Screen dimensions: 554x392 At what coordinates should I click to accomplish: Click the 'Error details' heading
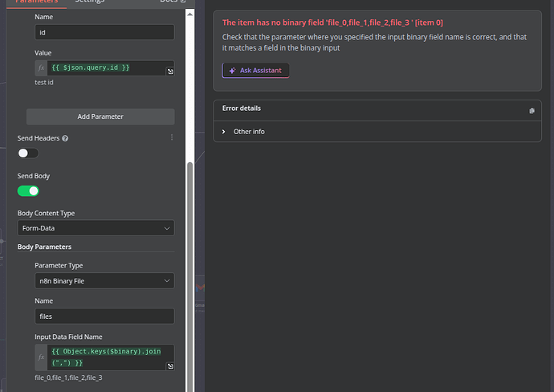click(242, 108)
